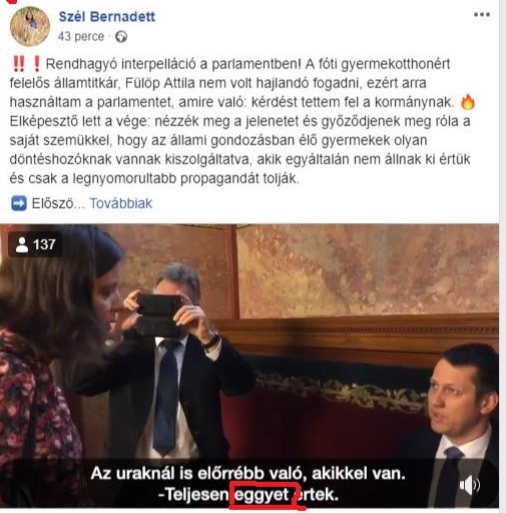Toggle the video sound speaker icon
The width and height of the screenshot is (506, 513).
click(x=469, y=485)
